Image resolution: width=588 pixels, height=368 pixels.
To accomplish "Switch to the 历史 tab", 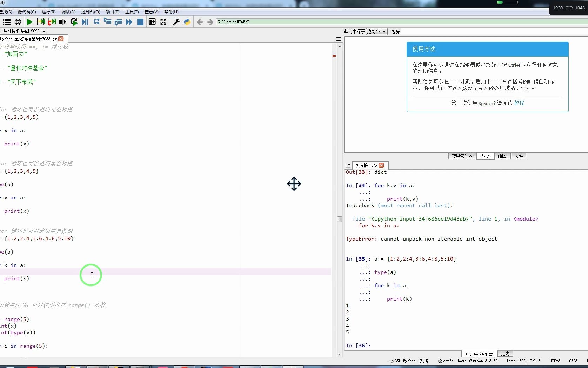I will 505,354.
